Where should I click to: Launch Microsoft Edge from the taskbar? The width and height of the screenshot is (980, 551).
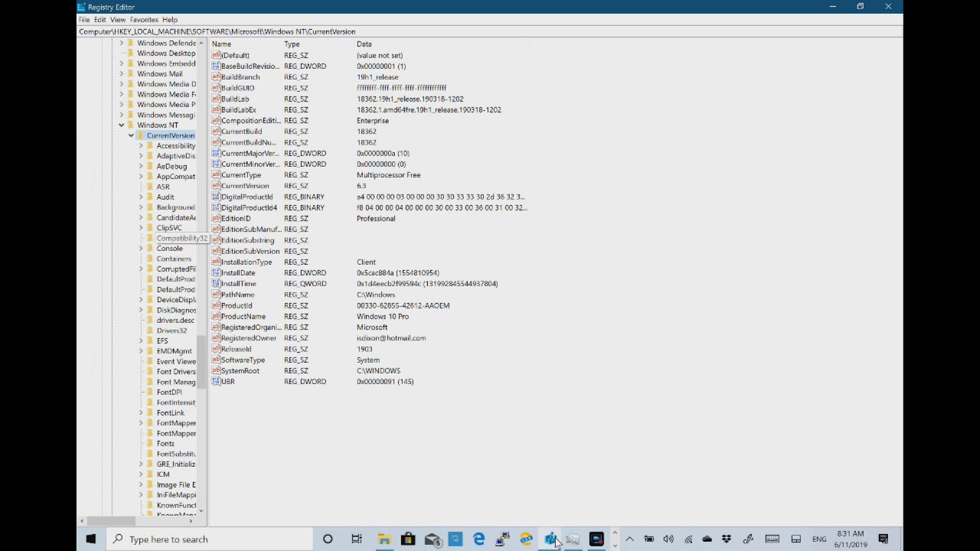point(479,540)
